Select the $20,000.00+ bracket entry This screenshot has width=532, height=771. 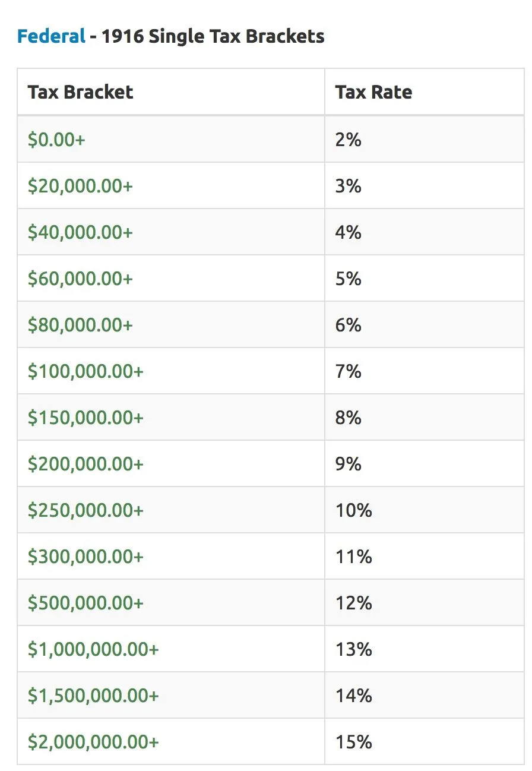click(80, 186)
